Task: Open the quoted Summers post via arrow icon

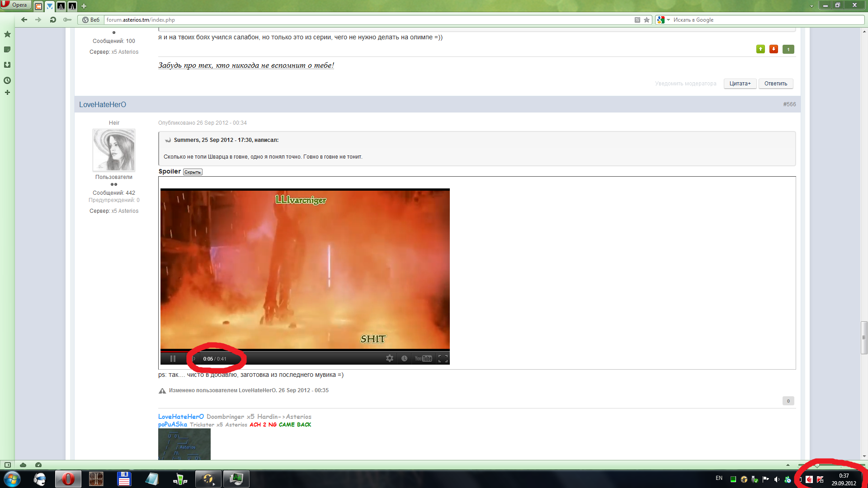Action: click(168, 140)
